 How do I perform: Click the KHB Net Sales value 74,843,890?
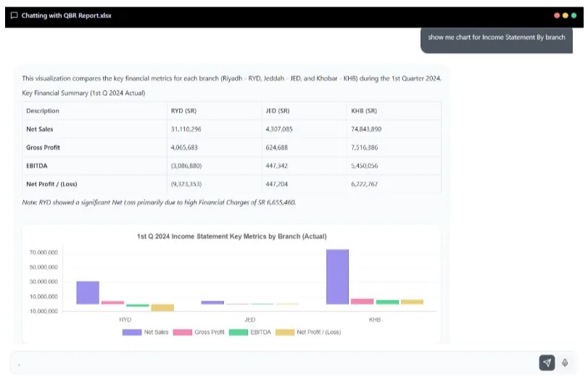pyautogui.click(x=366, y=129)
